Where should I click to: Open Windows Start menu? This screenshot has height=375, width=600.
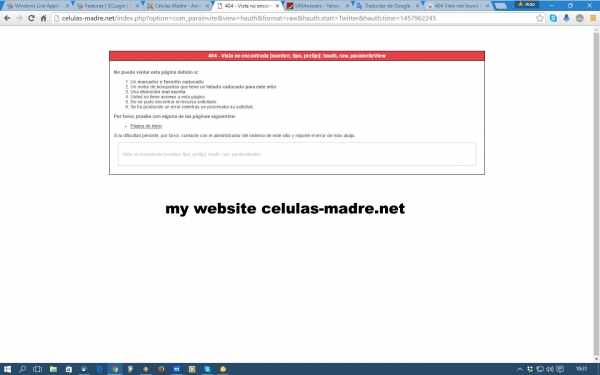point(7,369)
